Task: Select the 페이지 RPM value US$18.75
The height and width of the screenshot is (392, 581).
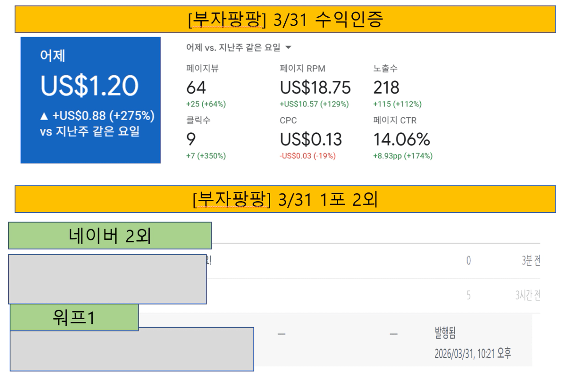Action: [x=315, y=88]
